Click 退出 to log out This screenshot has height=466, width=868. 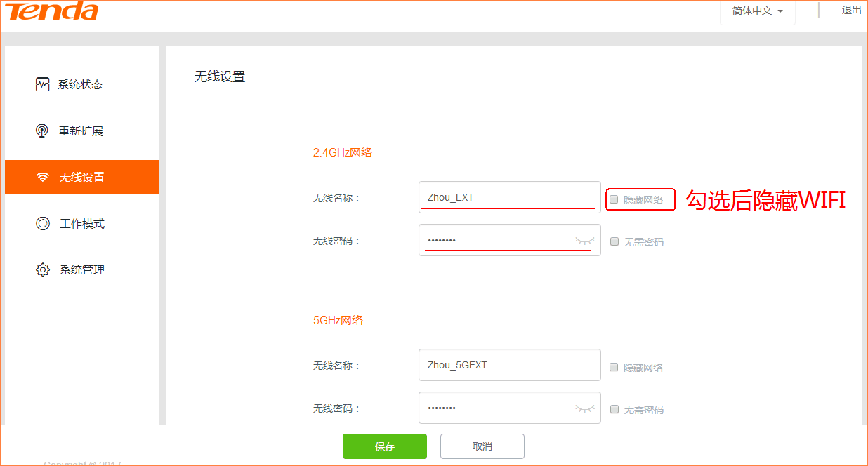851,10
